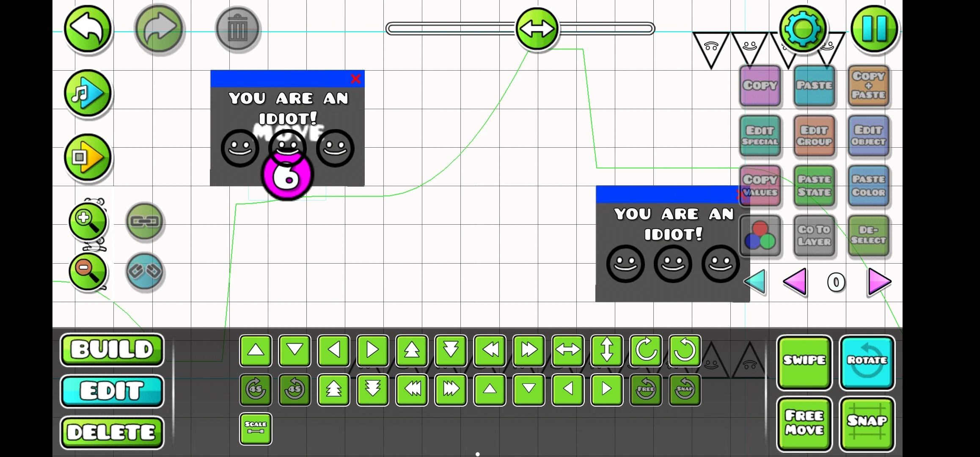Open the editor settings gear
The image size is (980, 457).
tap(803, 29)
